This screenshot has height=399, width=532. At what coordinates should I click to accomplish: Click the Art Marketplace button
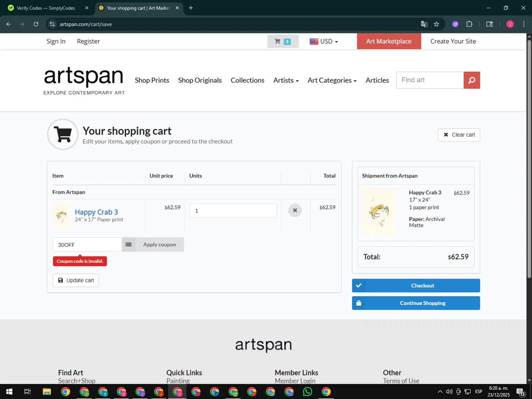tap(389, 41)
